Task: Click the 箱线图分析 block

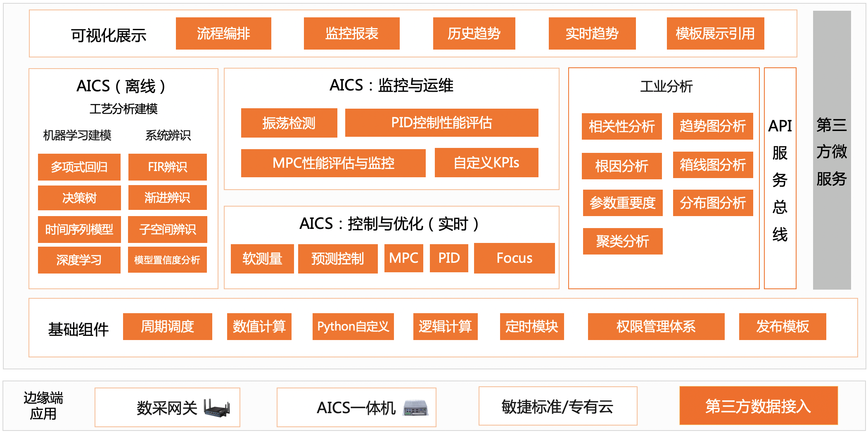Action: click(713, 165)
